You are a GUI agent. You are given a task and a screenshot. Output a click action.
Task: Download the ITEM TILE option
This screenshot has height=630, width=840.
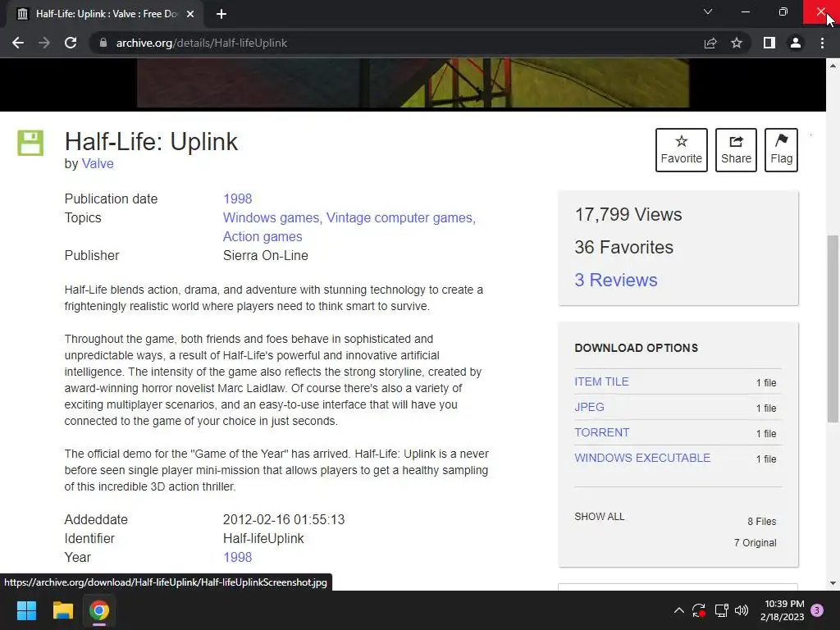601,381
